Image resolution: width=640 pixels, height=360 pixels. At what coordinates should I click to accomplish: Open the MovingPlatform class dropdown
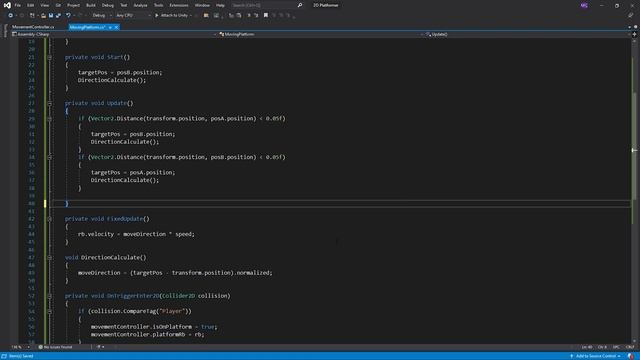321,34
